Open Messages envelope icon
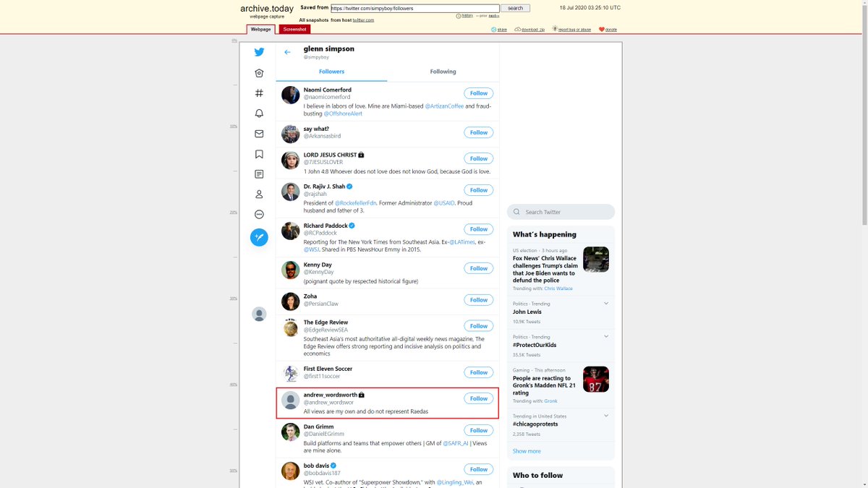 coord(259,134)
